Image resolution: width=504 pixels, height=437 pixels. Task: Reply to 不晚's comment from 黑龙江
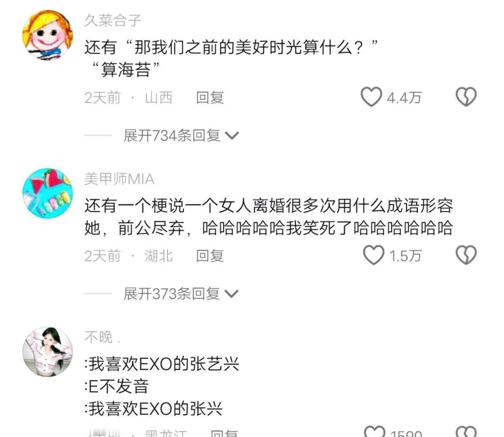point(224,433)
